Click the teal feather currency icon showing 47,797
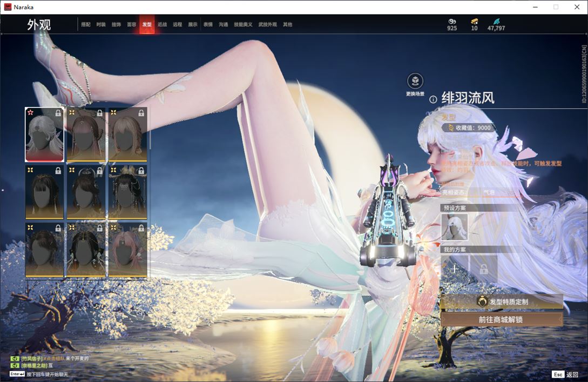 497,22
